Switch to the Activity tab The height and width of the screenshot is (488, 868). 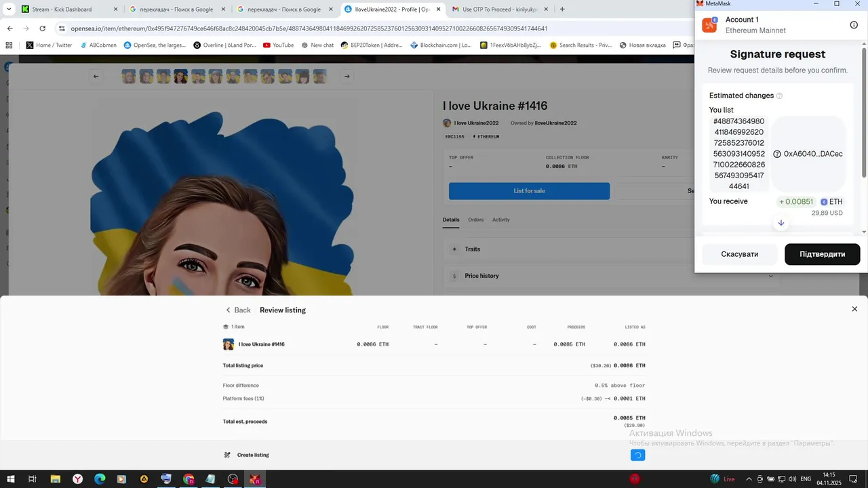pos(501,220)
